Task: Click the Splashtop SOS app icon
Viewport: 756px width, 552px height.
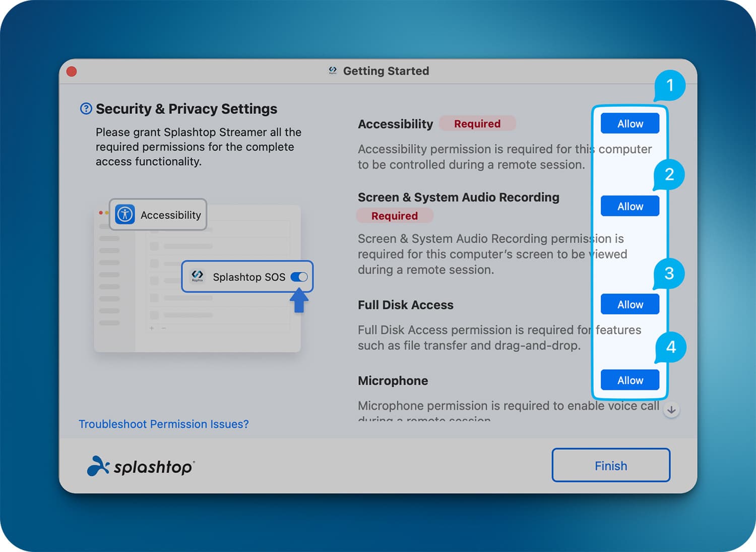Action: [x=197, y=276]
